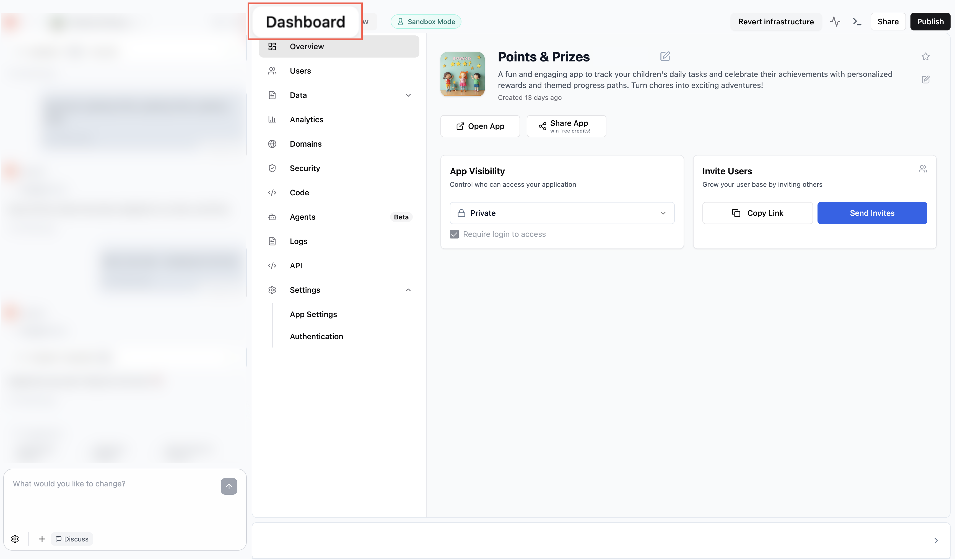This screenshot has height=560, width=955.
Task: Click the users icon in Invite Users card
Action: point(923,168)
